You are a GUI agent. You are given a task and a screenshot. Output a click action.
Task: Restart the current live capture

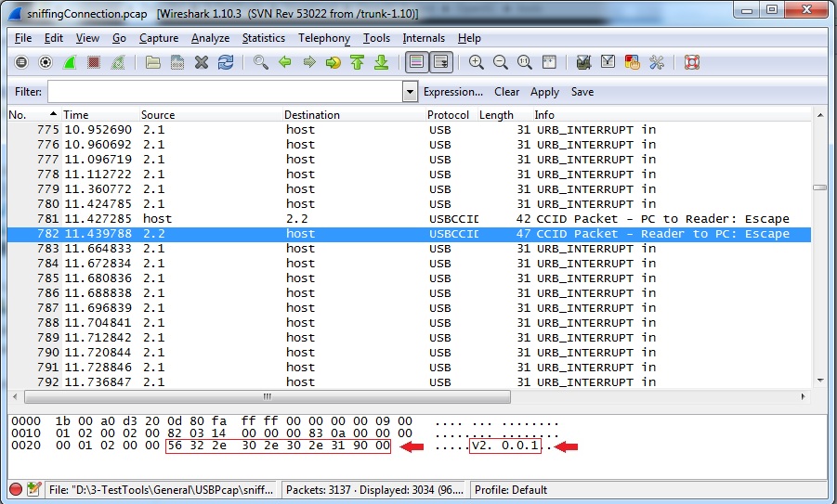(x=118, y=62)
